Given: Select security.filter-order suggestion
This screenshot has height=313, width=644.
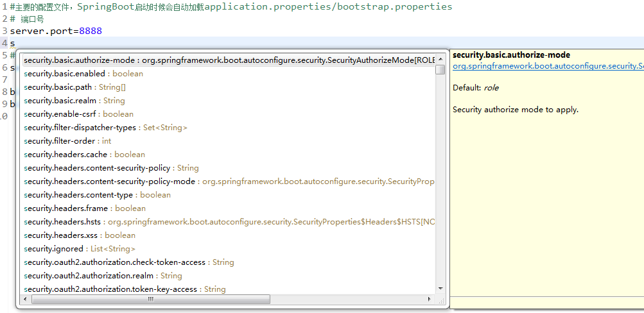Looking at the screenshot, I should (x=229, y=141).
